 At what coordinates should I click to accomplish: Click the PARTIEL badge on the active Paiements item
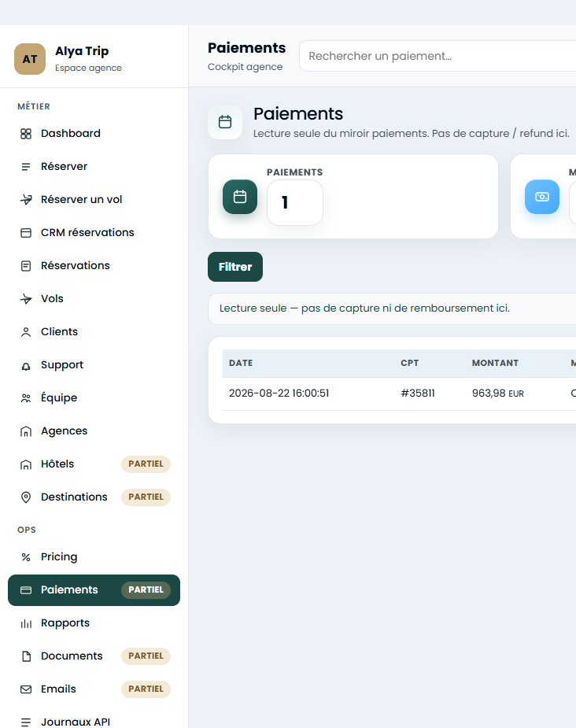[x=146, y=589]
